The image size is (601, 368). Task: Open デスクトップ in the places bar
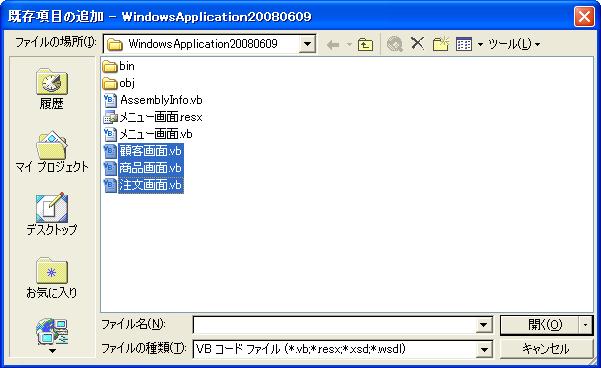52,215
